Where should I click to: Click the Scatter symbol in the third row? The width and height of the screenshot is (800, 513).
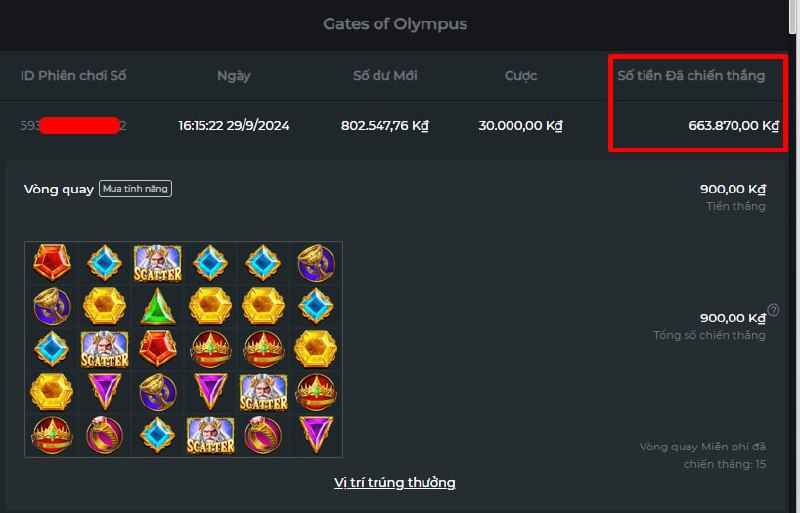(105, 350)
